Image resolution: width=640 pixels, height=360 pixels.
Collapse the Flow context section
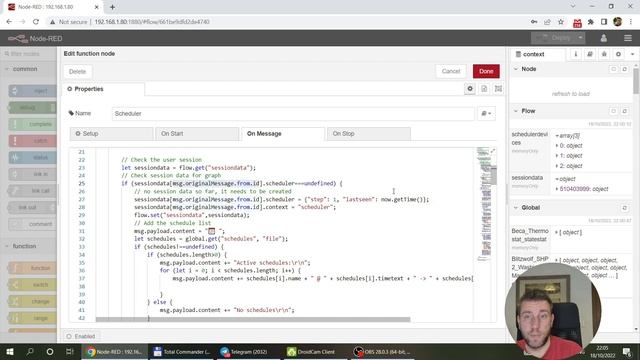click(x=516, y=111)
